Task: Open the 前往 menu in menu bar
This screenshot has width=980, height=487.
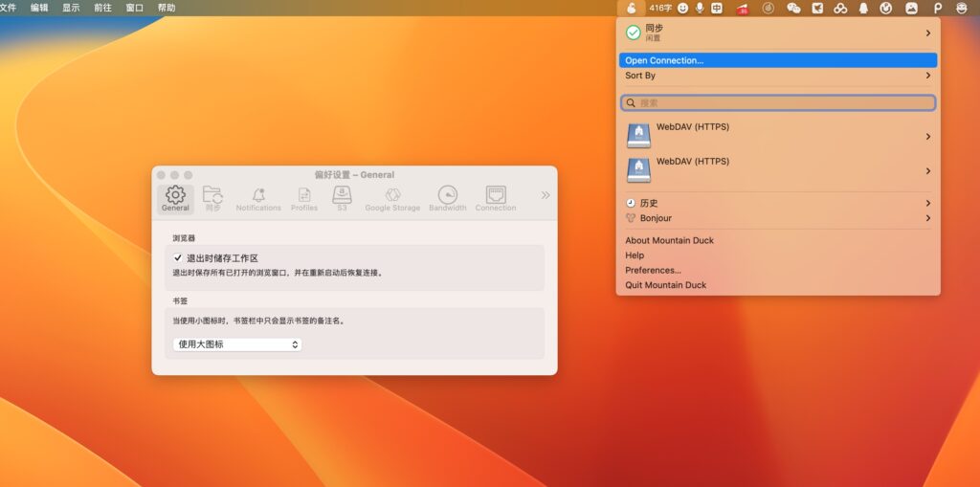Action: point(102,8)
